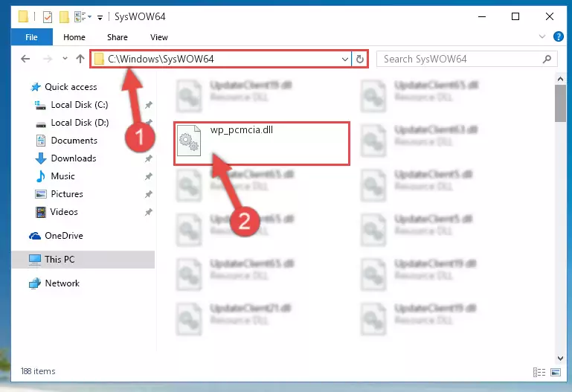This screenshot has width=572, height=392.
Task: Select the wp_pcmcia.dll file name
Action: pyautogui.click(x=242, y=130)
